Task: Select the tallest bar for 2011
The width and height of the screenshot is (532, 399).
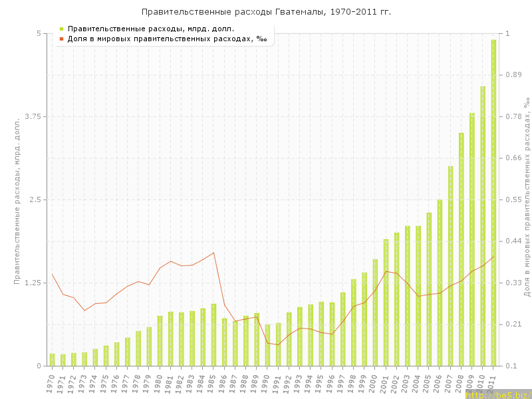Action: 493,203
